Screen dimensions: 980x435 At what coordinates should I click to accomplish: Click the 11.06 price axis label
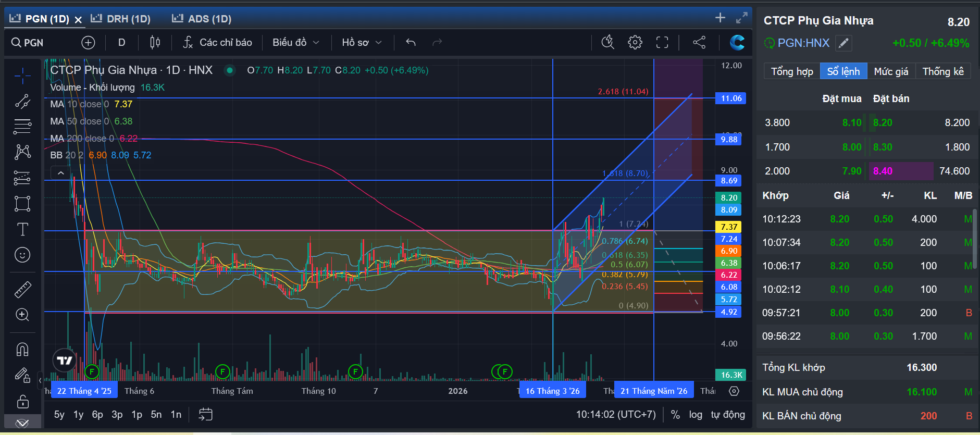tap(731, 98)
